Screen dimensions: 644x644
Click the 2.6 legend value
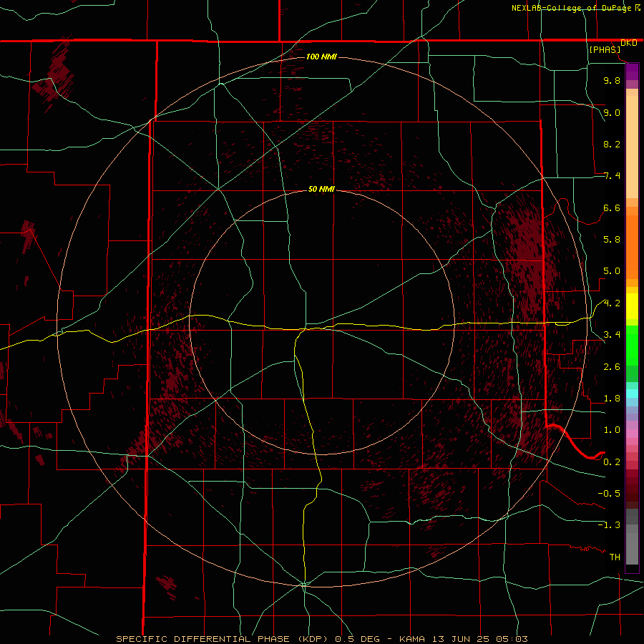(x=612, y=367)
